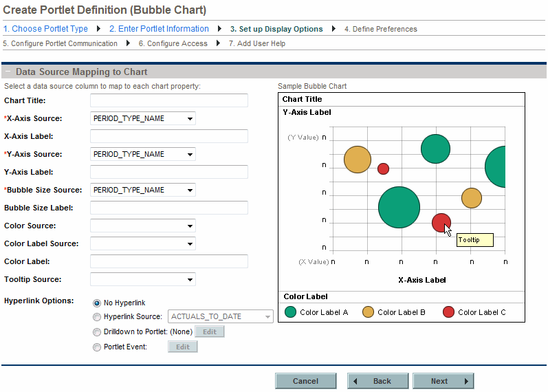Select the Hyperlink Source radio option
This screenshot has height=392, width=548.
point(97,317)
